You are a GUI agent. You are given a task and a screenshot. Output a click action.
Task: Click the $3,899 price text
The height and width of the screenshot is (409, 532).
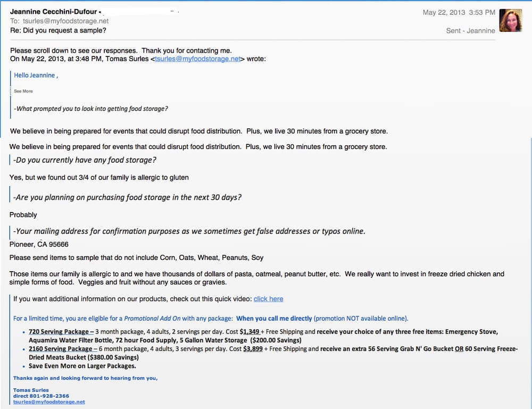[x=253, y=349]
